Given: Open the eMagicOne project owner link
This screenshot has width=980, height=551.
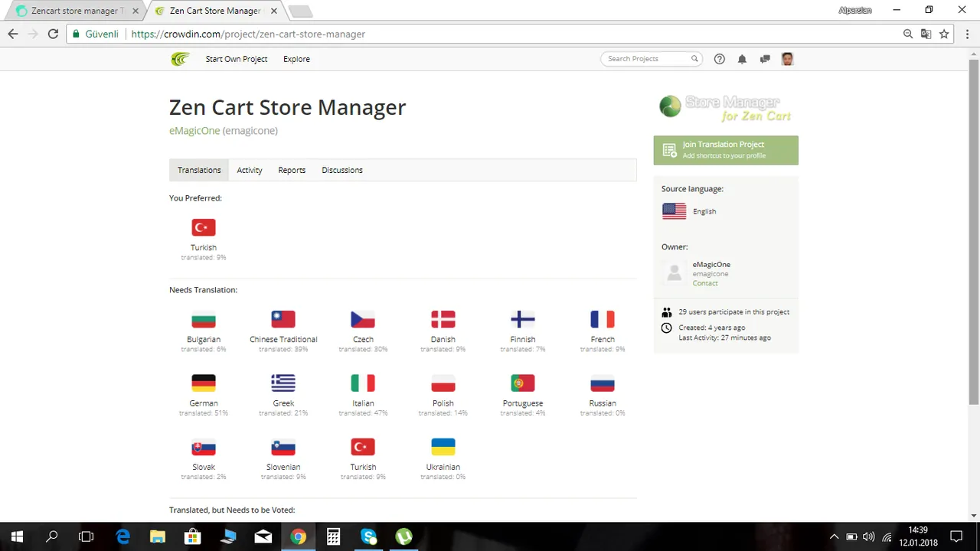Looking at the screenshot, I should (x=194, y=131).
